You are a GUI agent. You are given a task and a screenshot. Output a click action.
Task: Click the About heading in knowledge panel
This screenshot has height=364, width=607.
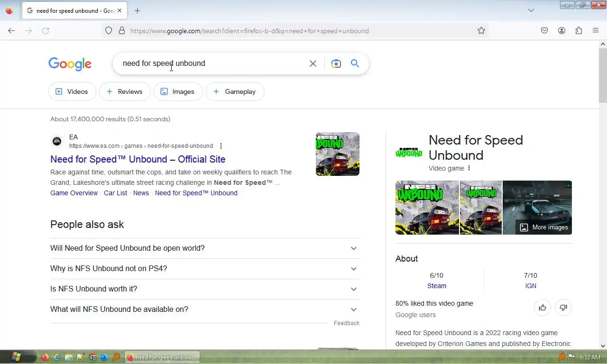tap(406, 259)
